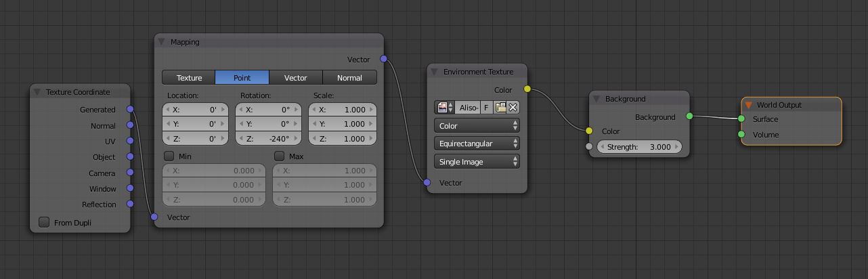Image resolution: width=868 pixels, height=279 pixels.
Task: Click the Rotation Y field
Action: click(x=267, y=124)
